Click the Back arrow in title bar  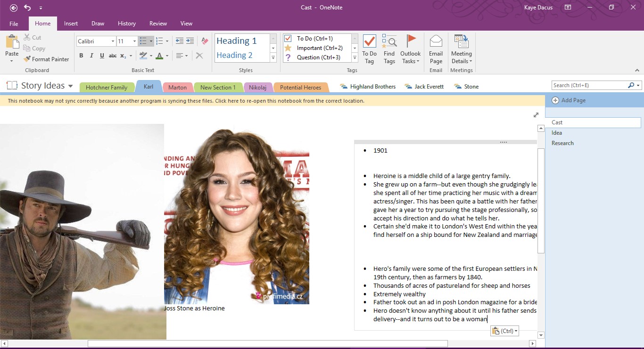pos(14,8)
